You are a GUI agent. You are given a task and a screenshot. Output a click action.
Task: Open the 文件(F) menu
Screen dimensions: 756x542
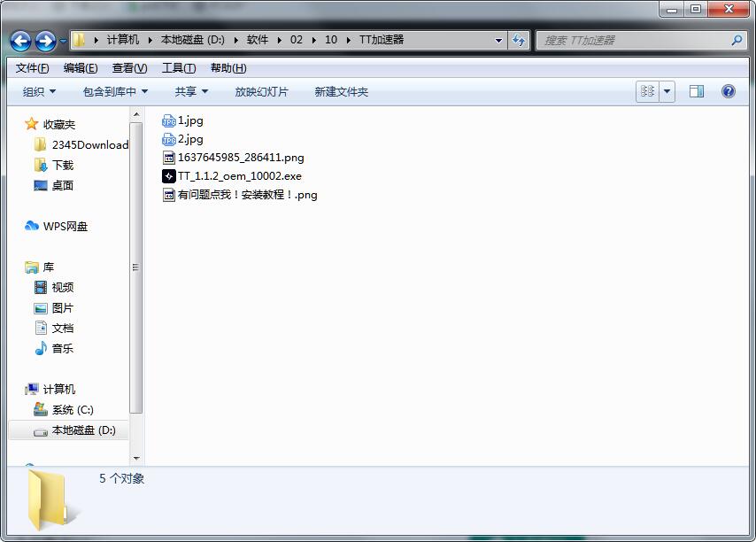[x=33, y=68]
